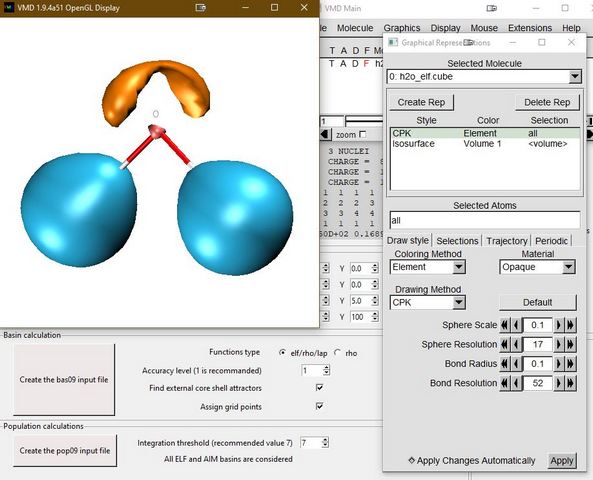593x480 pixels.
Task: Increase Sphere Scale by large step arrow
Action: [x=570, y=325]
